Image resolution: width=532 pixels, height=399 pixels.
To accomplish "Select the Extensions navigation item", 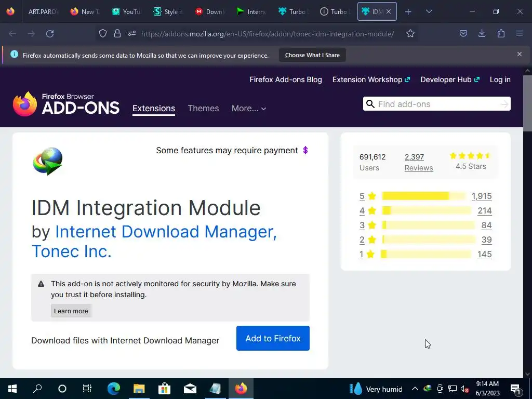I will click(x=154, y=108).
